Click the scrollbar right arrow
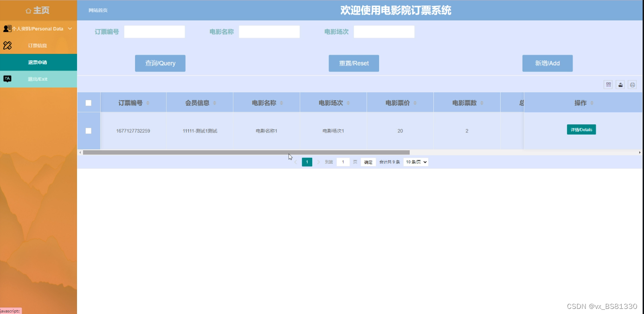This screenshot has width=644, height=314. click(x=640, y=152)
